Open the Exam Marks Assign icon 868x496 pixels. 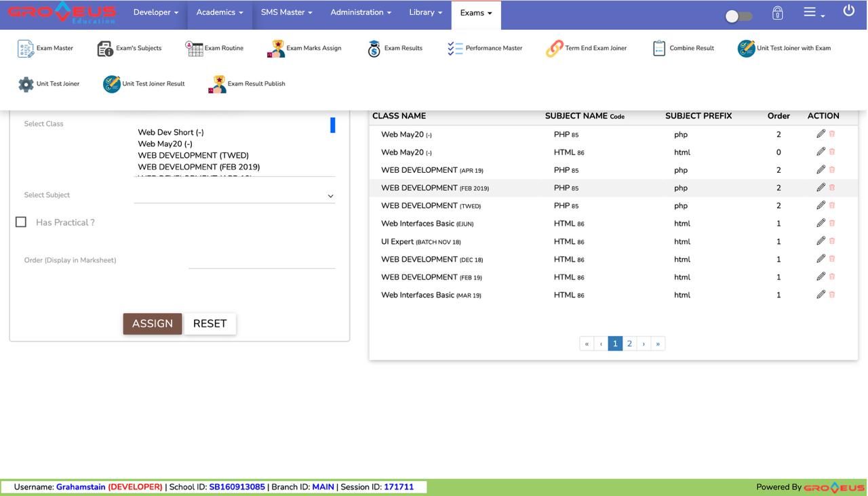276,49
